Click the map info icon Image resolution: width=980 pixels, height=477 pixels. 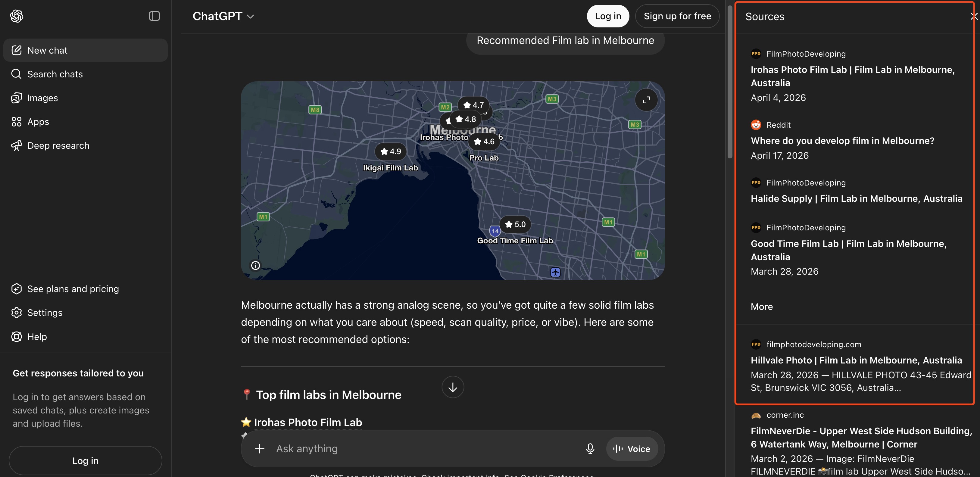tap(256, 266)
